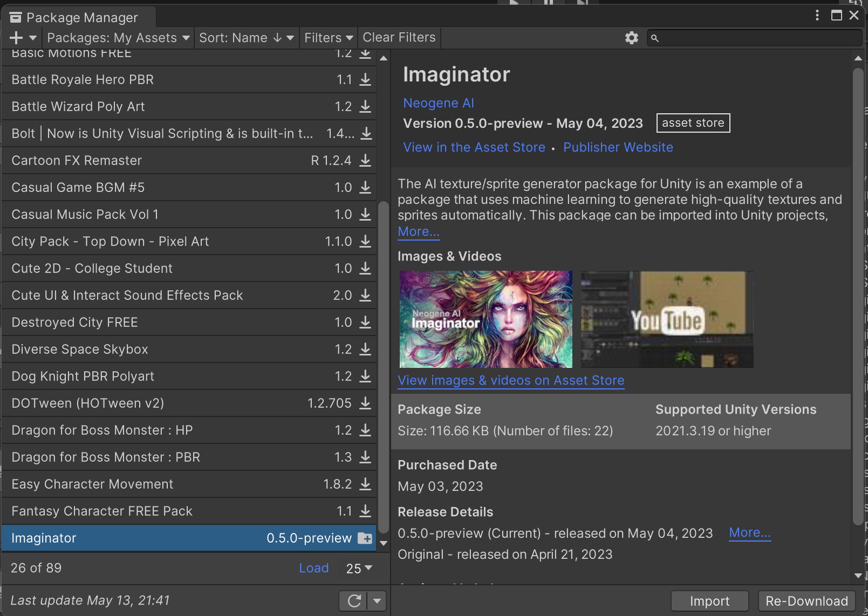Download the Bolt visual scripting package

click(x=366, y=133)
